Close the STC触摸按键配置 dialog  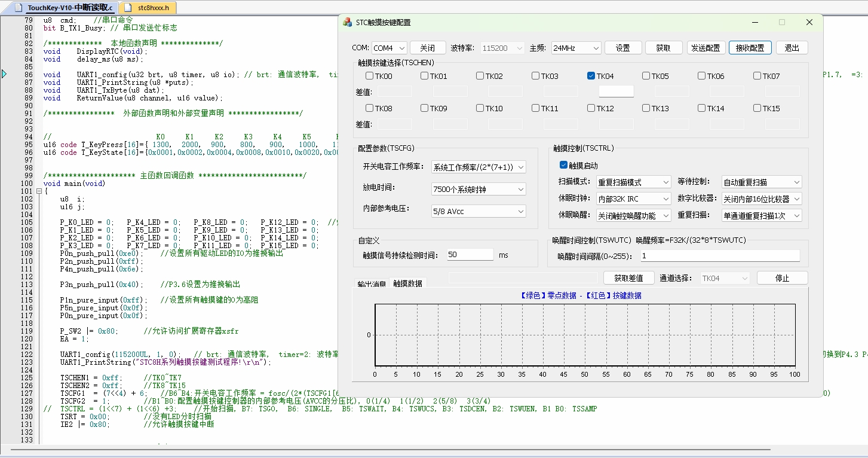[x=809, y=22]
